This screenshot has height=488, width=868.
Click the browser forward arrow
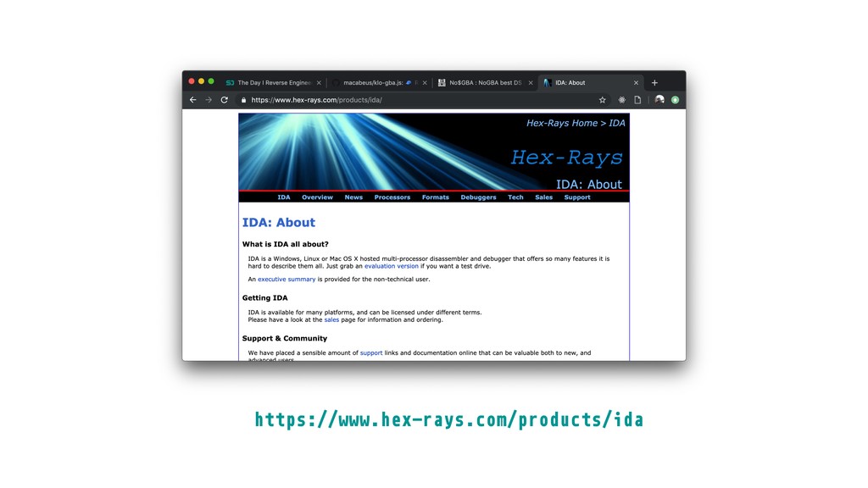point(209,100)
